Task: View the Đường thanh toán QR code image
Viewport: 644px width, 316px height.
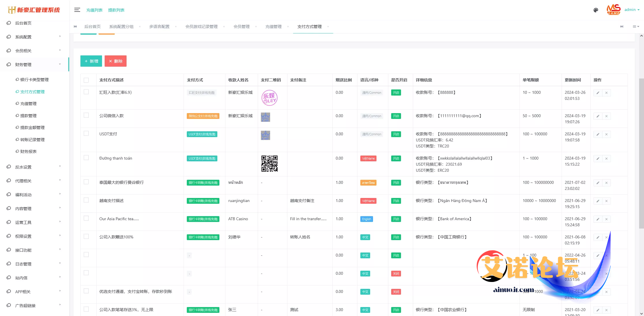Action: coord(269,164)
